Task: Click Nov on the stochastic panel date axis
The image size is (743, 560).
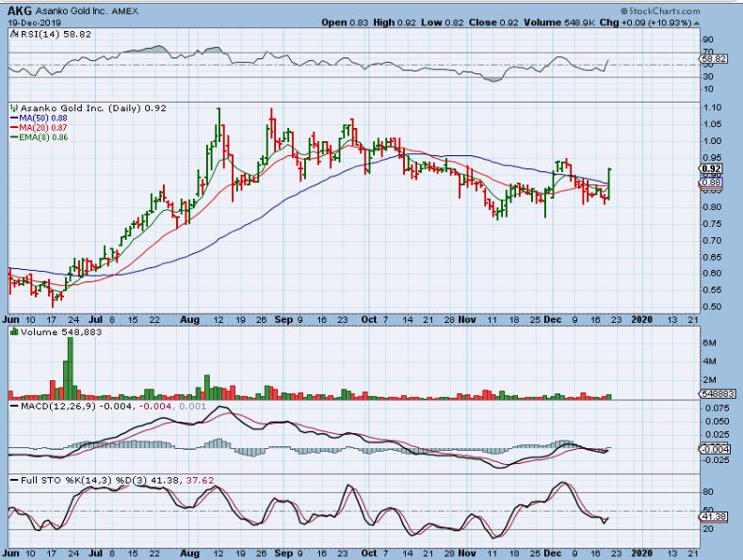Action: (x=467, y=553)
